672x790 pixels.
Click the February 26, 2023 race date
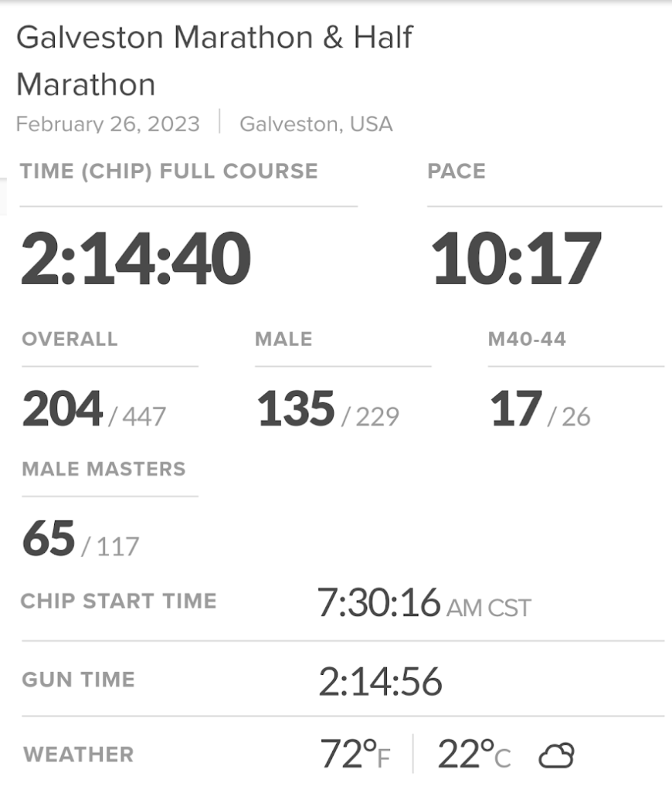click(x=108, y=124)
